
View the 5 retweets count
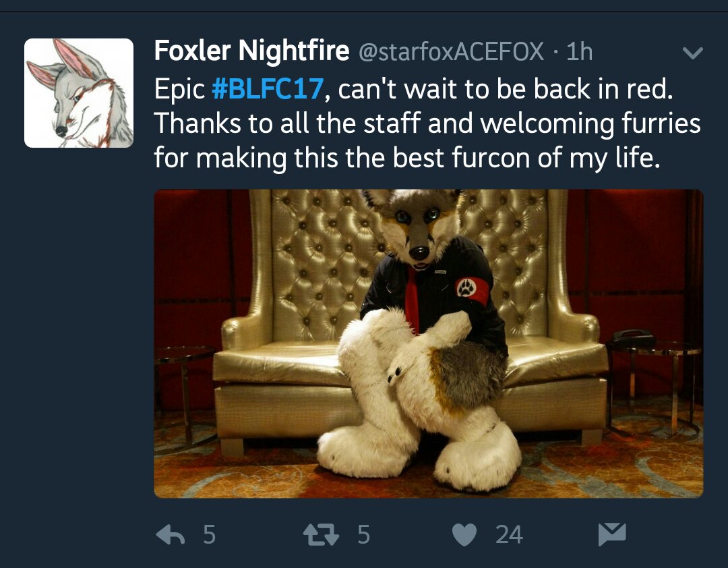tap(364, 534)
